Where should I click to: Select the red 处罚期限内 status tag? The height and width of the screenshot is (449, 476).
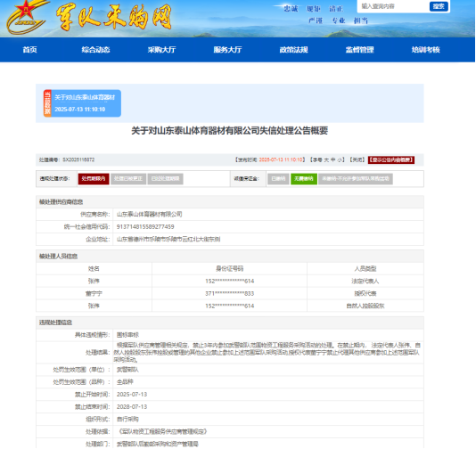pos(94,179)
